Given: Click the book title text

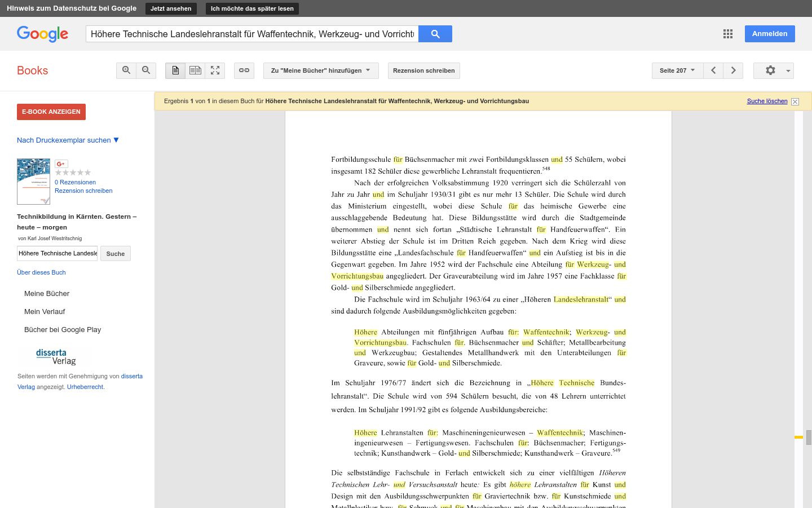Looking at the screenshot, I should click(77, 222).
